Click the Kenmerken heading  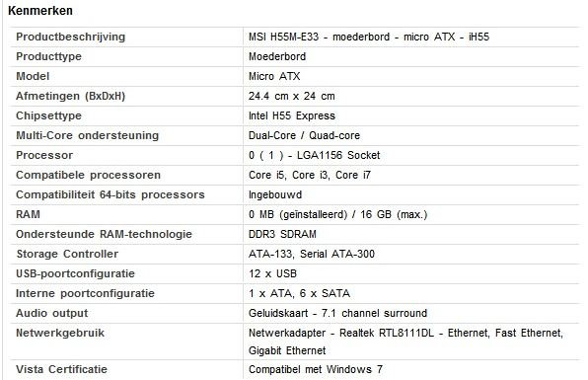point(40,11)
